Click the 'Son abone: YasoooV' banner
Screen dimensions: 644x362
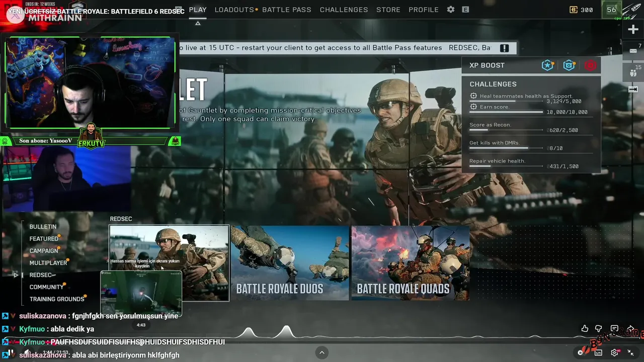pos(45,141)
